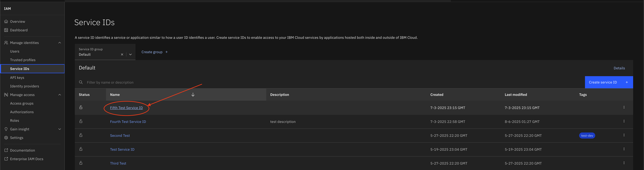
Task: Click the test-dev tag
Action: pyautogui.click(x=587, y=136)
